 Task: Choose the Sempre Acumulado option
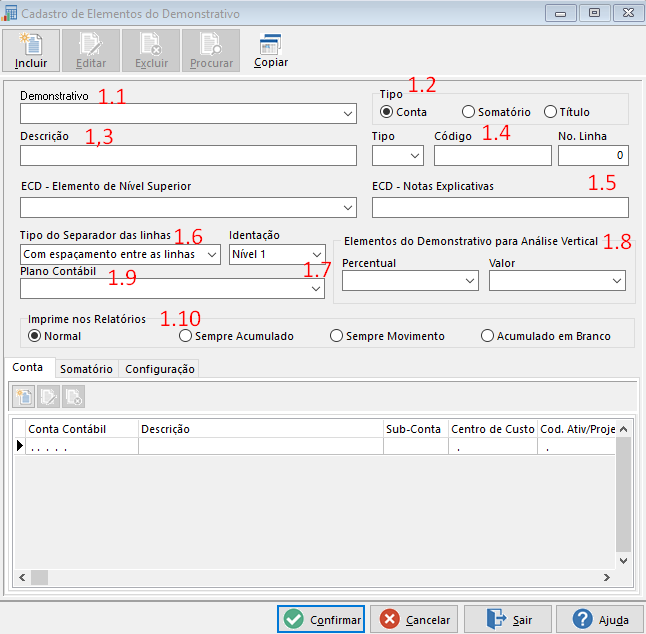(x=236, y=336)
